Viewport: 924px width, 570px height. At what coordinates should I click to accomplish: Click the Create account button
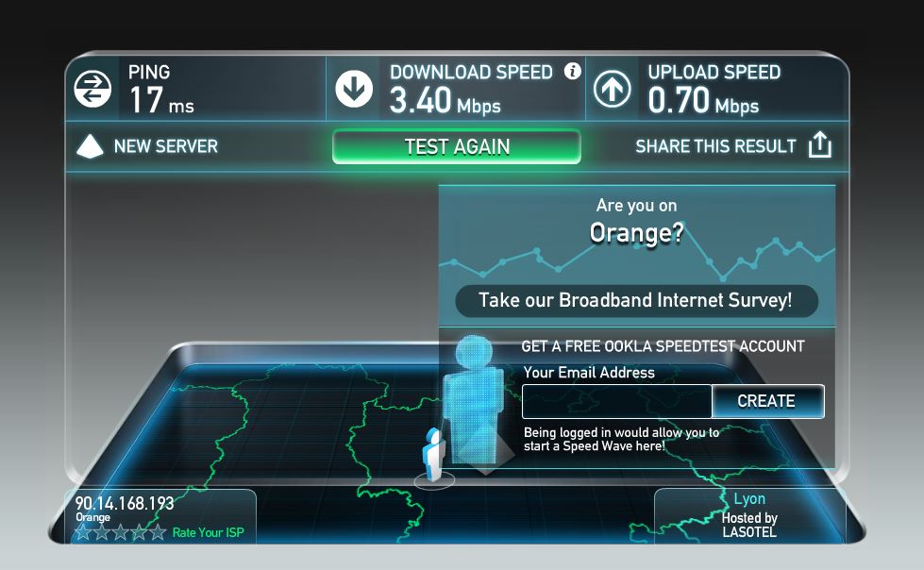click(x=767, y=401)
